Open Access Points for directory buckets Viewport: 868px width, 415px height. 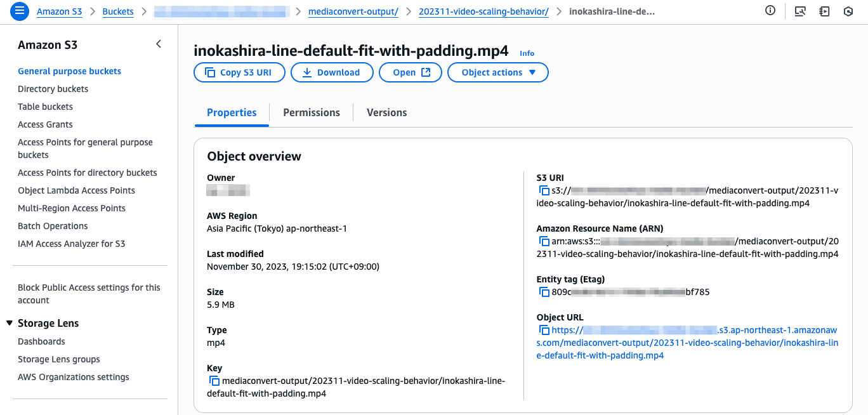click(87, 173)
